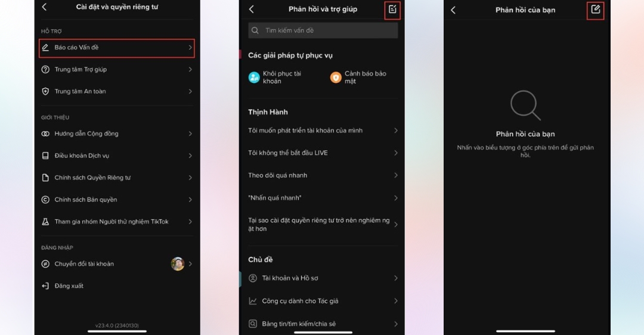Click chart icon of Công cụ dành cho Tác giả
The width and height of the screenshot is (644, 335).
[x=253, y=301]
